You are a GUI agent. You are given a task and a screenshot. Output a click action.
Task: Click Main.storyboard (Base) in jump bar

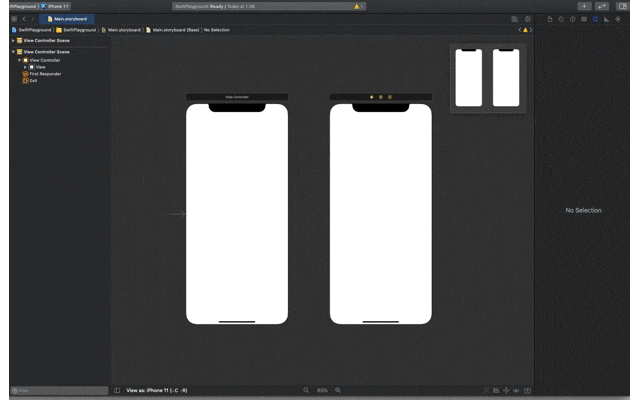click(x=173, y=30)
